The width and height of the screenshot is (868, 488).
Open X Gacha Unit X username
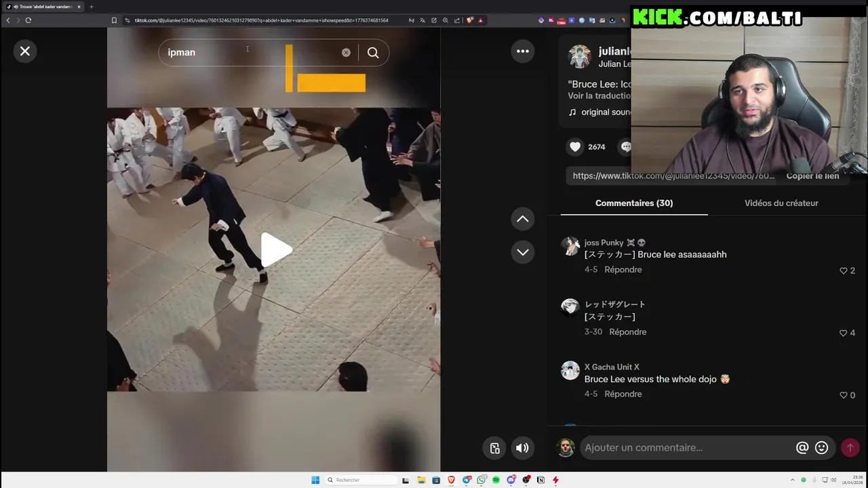click(x=612, y=367)
